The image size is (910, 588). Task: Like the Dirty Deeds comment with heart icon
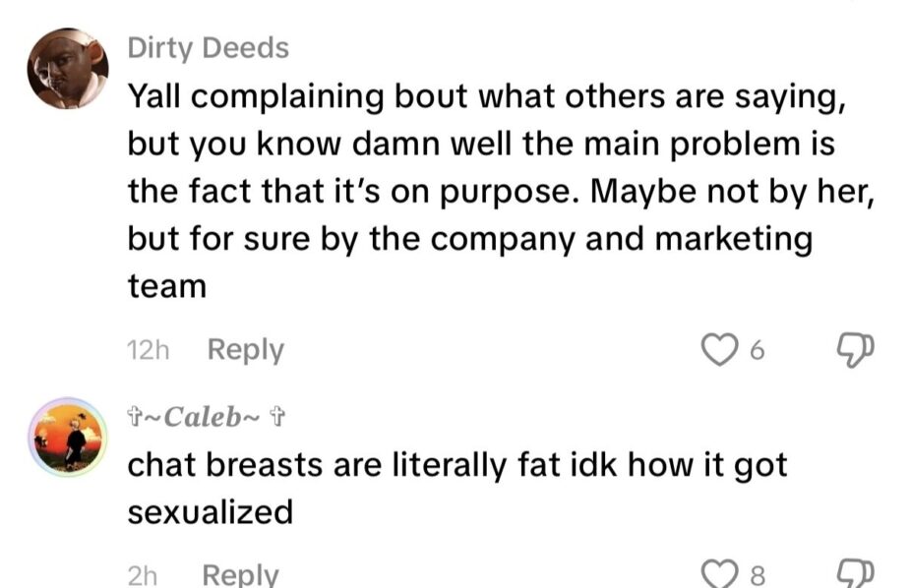(x=719, y=350)
